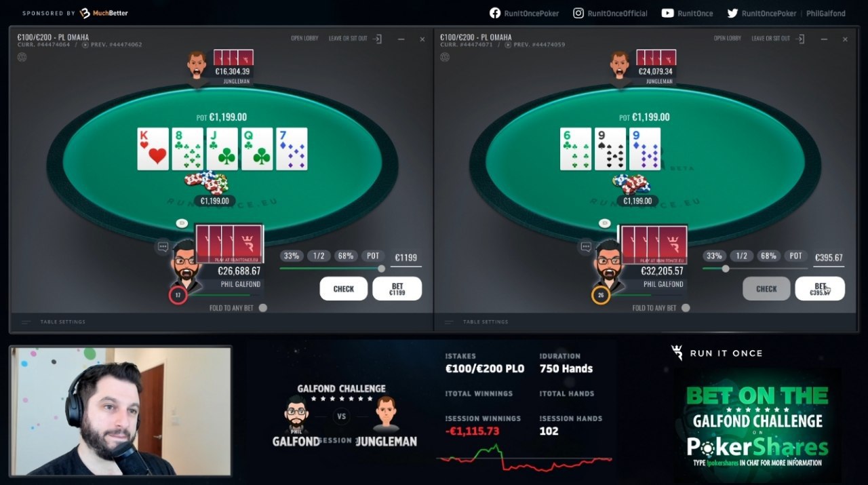Toggle Fold To Any Bet on right table

(686, 308)
